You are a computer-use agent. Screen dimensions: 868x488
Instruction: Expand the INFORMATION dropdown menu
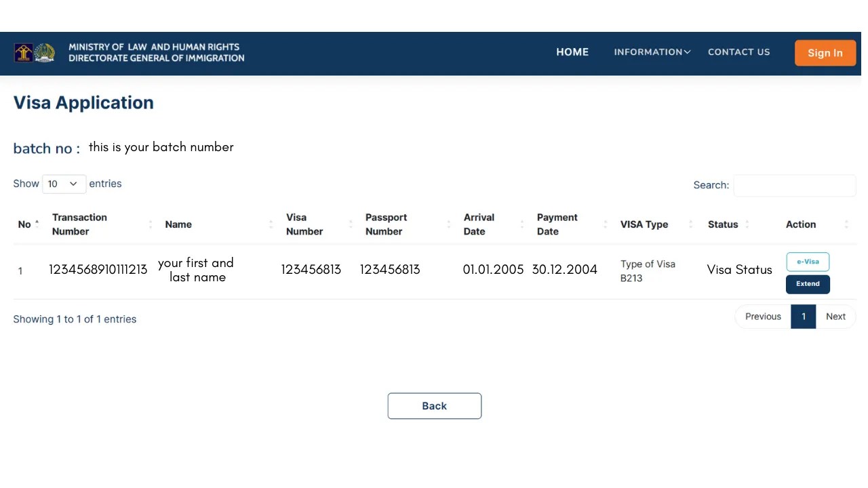pyautogui.click(x=652, y=52)
